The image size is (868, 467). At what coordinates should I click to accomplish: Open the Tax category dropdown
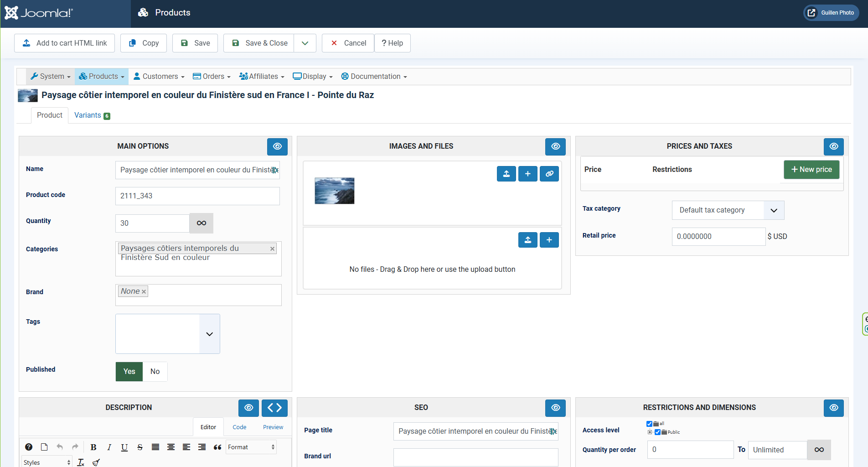coord(728,210)
